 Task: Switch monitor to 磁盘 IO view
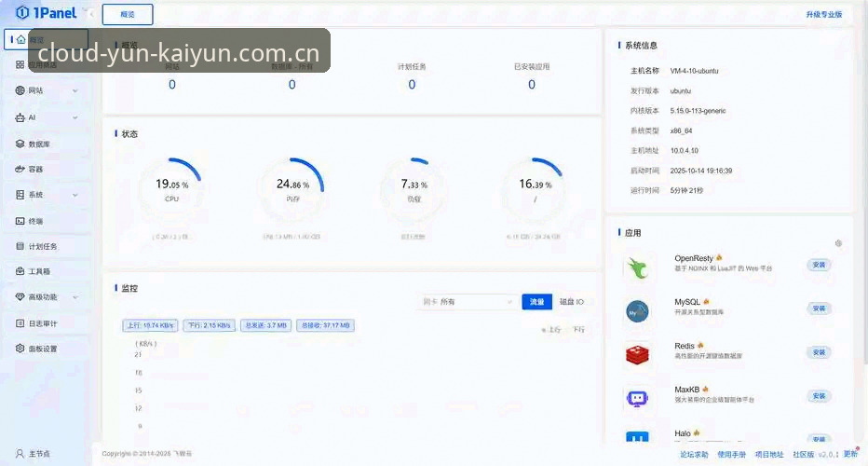[571, 301]
